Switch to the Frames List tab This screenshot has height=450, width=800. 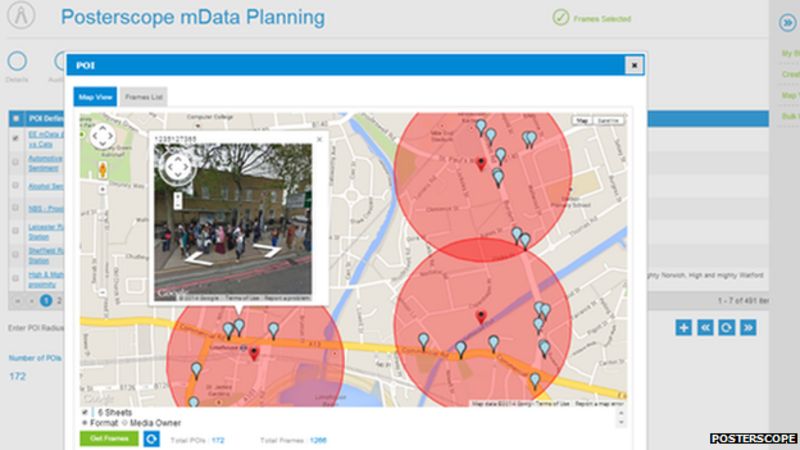[x=143, y=96]
